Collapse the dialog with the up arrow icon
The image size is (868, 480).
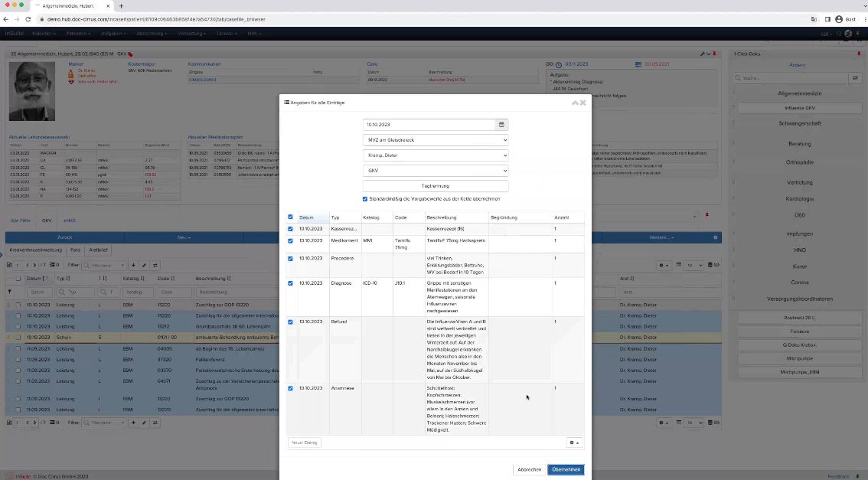point(575,103)
